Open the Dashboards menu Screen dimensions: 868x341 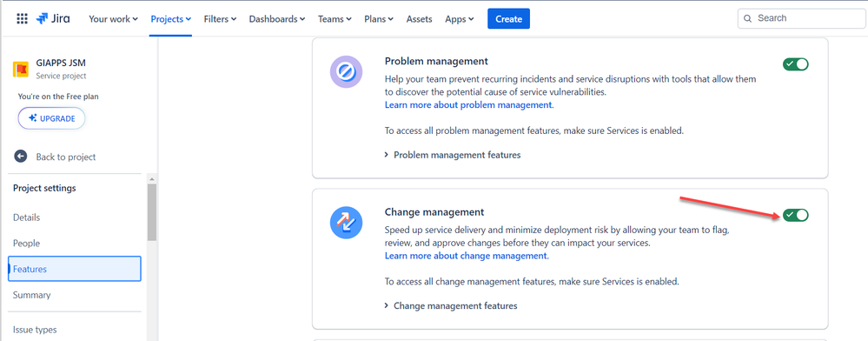tap(277, 19)
